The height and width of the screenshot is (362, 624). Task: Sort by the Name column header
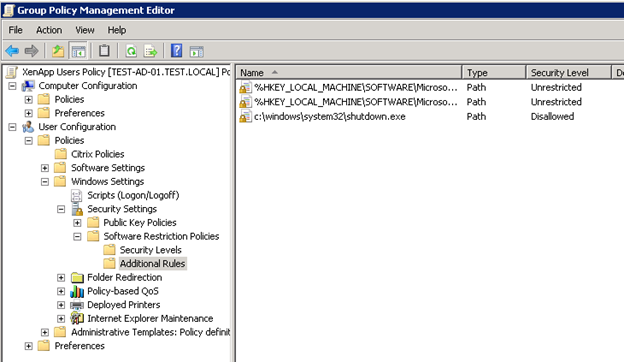pyautogui.click(x=349, y=72)
